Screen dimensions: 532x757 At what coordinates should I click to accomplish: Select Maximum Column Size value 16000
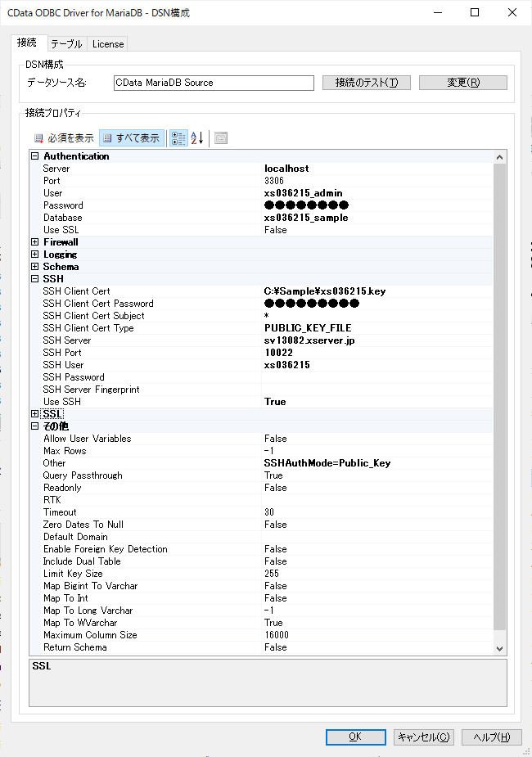pyautogui.click(x=277, y=635)
